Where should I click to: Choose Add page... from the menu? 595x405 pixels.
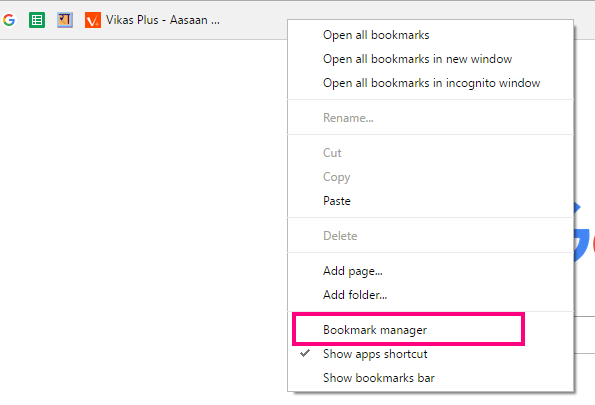coord(430,271)
